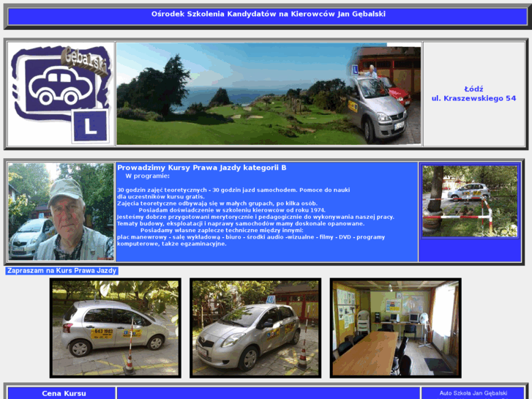Click 'dla uczestników kursu gratis.' line

point(161,197)
